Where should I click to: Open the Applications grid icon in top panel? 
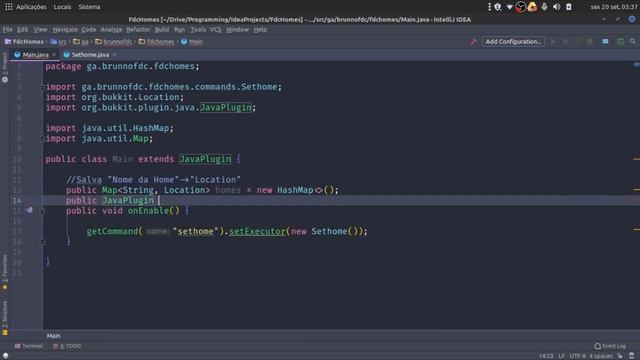coord(9,7)
